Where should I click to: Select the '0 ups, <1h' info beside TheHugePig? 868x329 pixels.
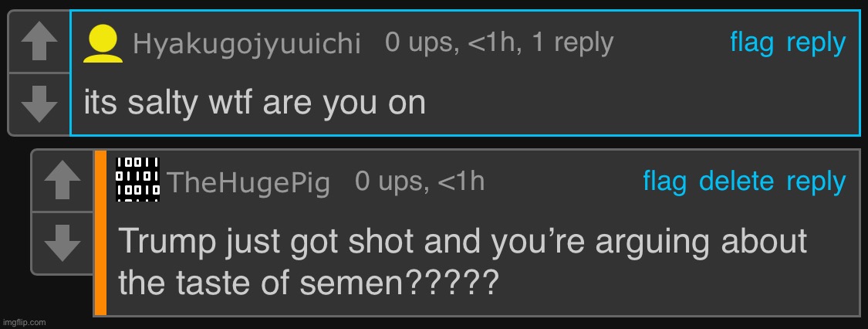(420, 181)
